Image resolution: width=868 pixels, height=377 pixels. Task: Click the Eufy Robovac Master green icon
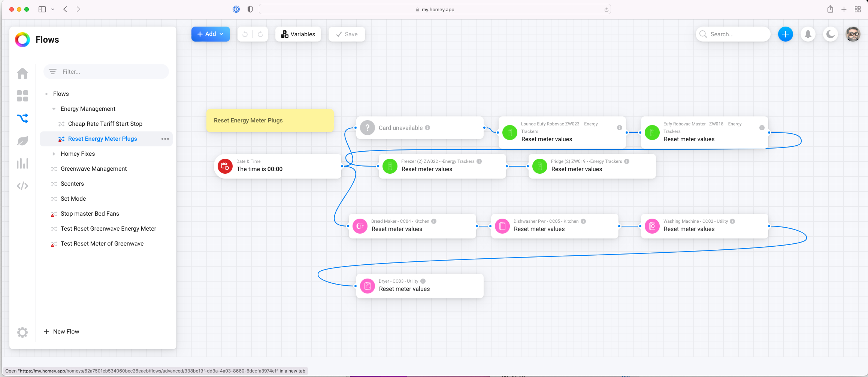(x=652, y=133)
